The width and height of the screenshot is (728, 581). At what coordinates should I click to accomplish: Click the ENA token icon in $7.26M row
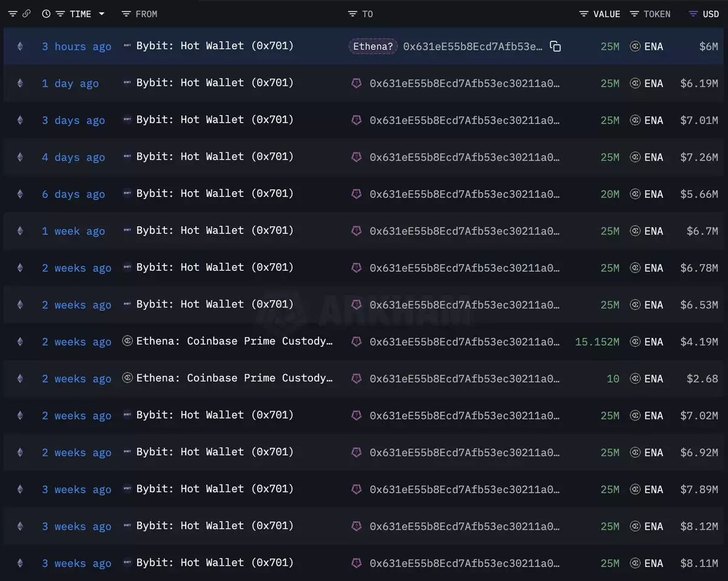point(635,157)
